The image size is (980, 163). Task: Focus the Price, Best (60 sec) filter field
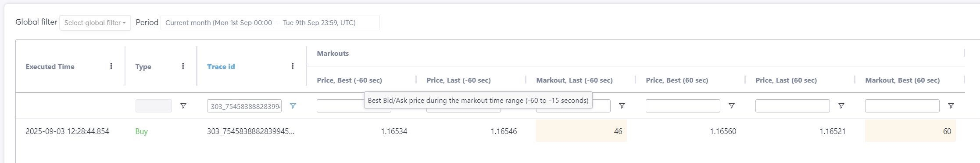[683, 106]
